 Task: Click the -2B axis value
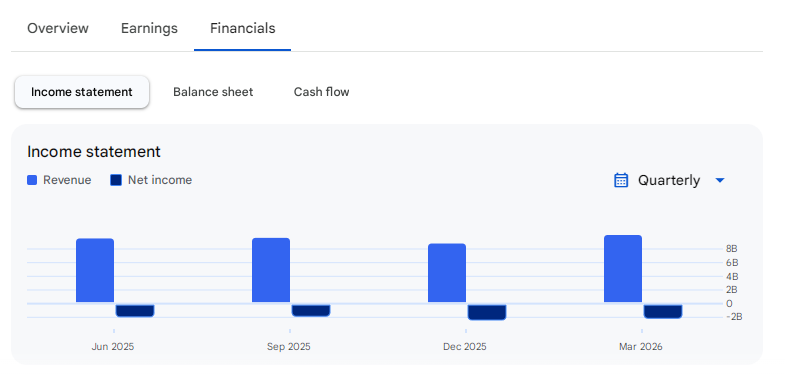(733, 317)
